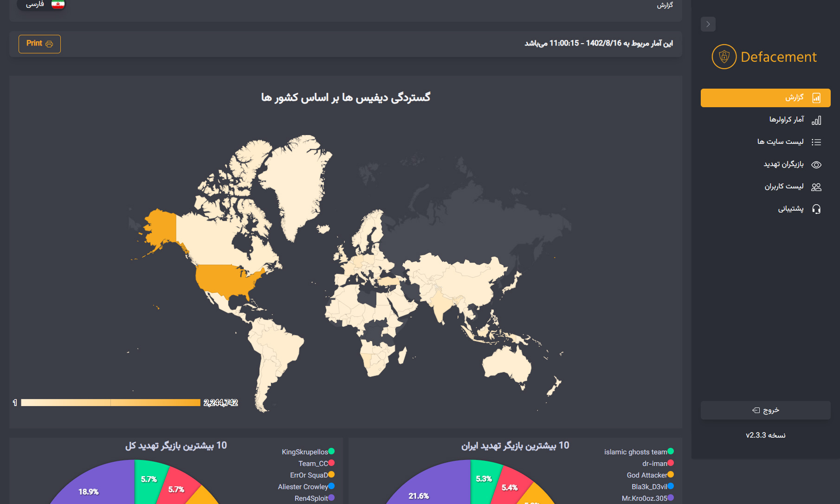Toggle Team_CC legend entry
This screenshot has width=840, height=504.
pyautogui.click(x=317, y=463)
